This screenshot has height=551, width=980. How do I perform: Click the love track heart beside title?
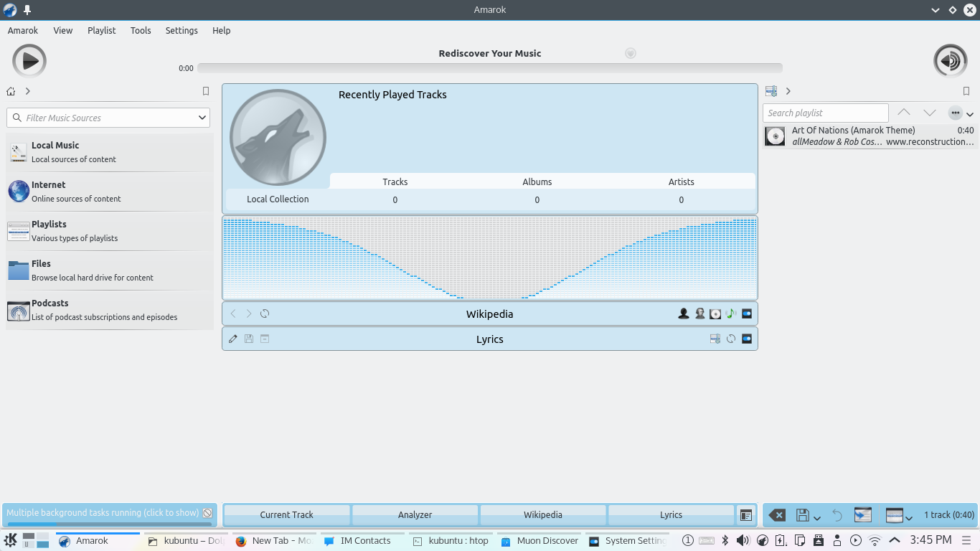(631, 53)
